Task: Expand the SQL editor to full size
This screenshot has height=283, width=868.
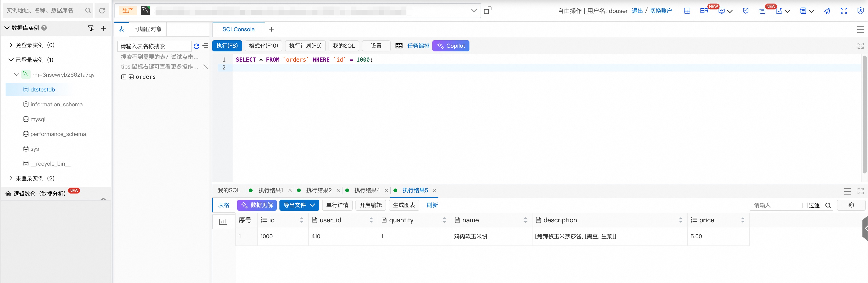Action: [861, 46]
